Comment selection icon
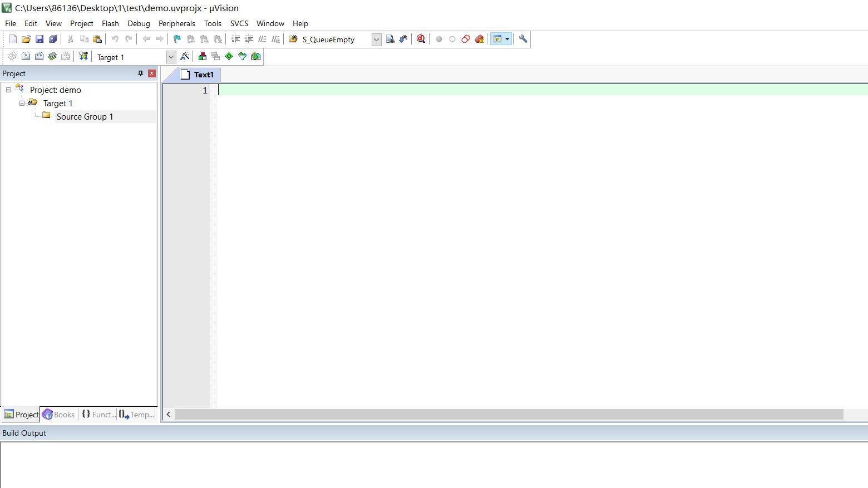Screen dimensions: 868x488 (262, 39)
